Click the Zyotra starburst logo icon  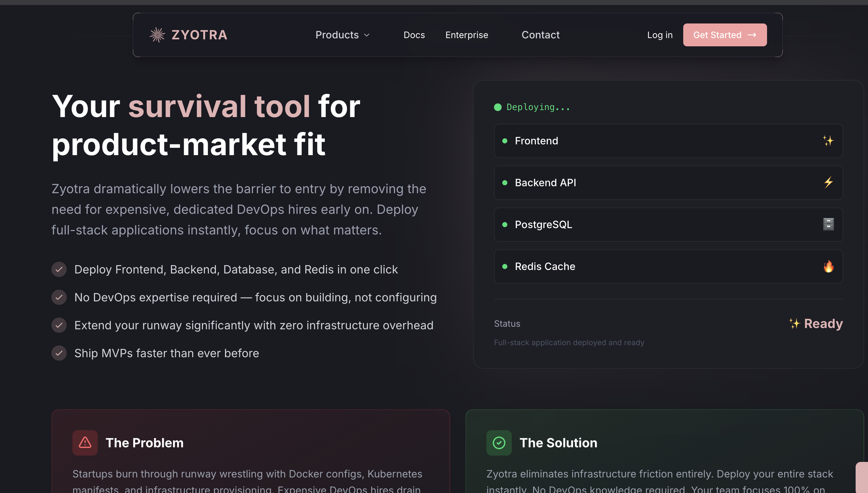[157, 35]
